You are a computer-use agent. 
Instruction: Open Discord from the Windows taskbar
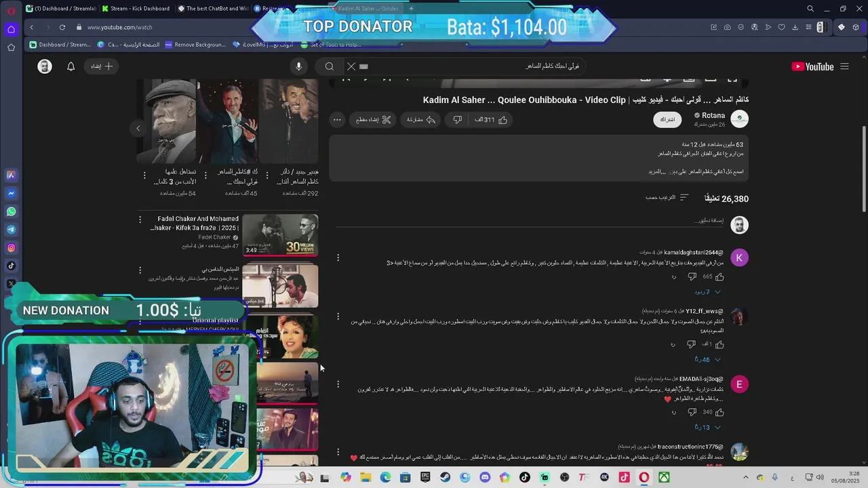485,478
